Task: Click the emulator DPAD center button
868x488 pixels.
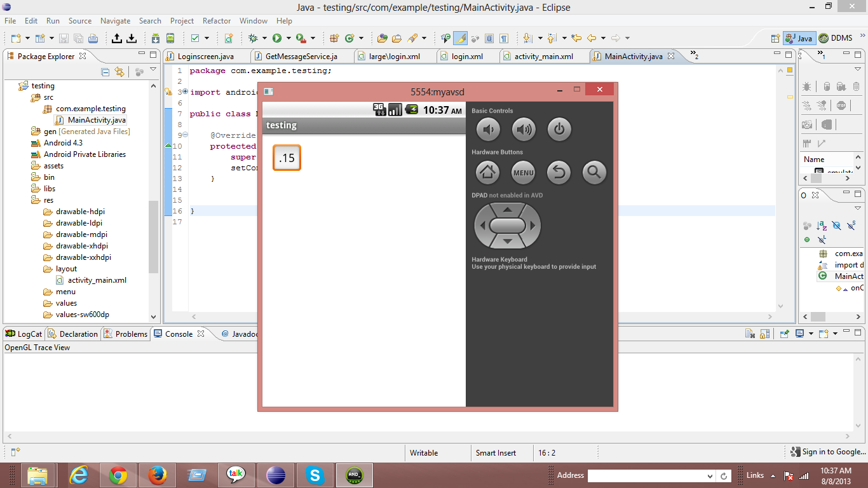Action: coord(507,225)
